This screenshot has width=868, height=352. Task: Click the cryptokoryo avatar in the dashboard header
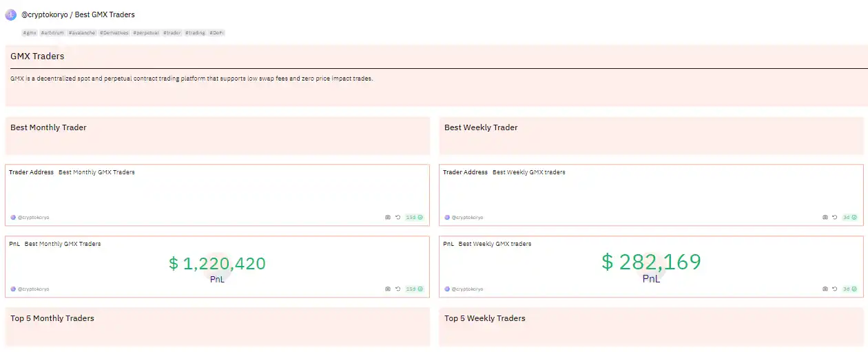pos(11,14)
